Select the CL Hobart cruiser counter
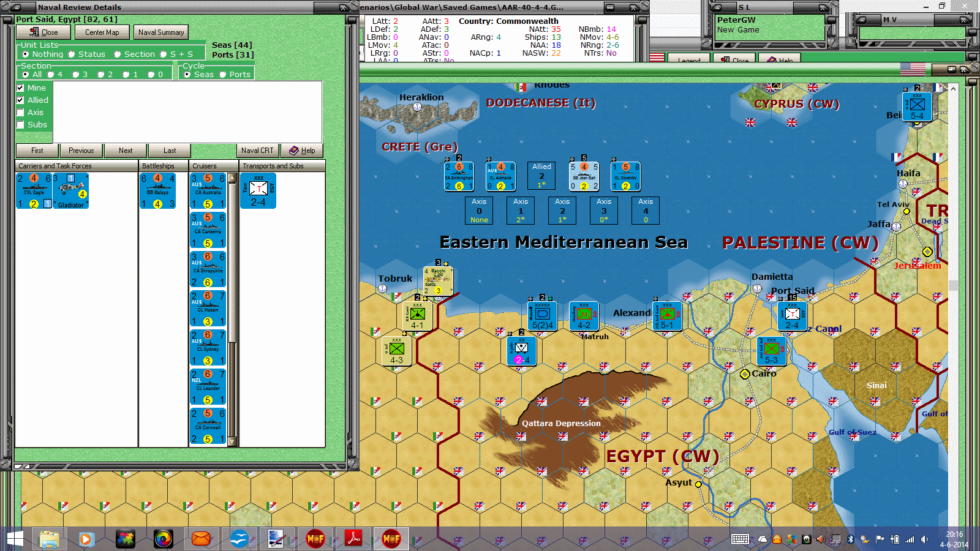Screen dimensions: 980x551 pos(208,309)
